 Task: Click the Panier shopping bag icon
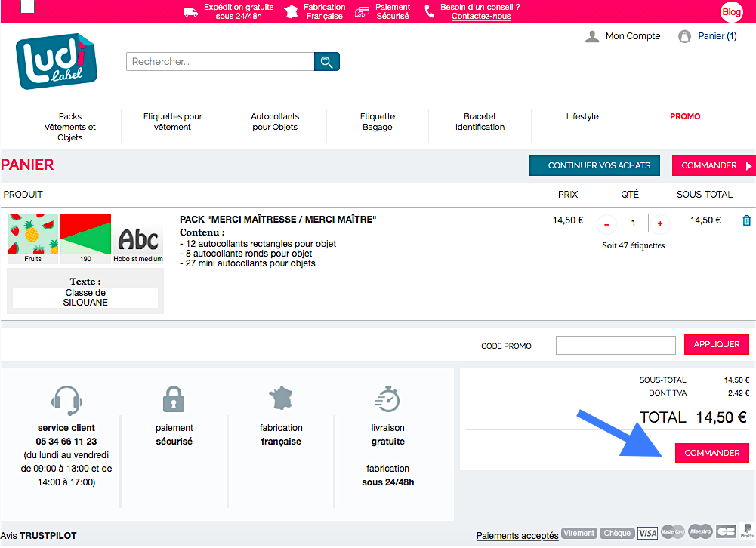point(685,36)
